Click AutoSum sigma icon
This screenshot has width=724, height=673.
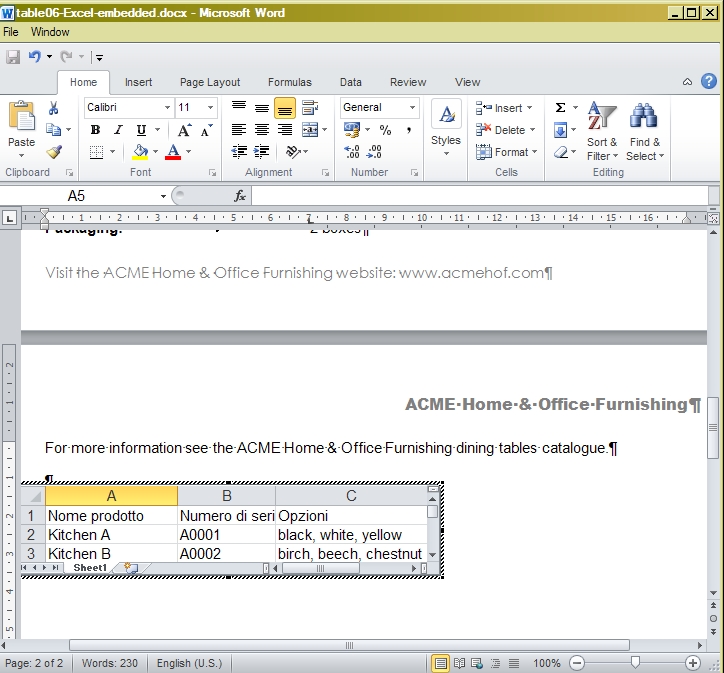[561, 108]
